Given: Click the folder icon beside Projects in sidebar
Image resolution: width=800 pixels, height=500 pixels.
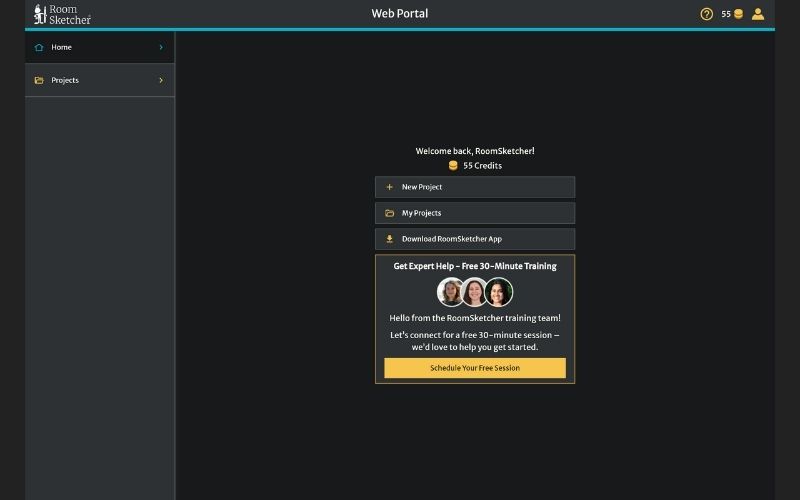Looking at the screenshot, I should tap(39, 80).
